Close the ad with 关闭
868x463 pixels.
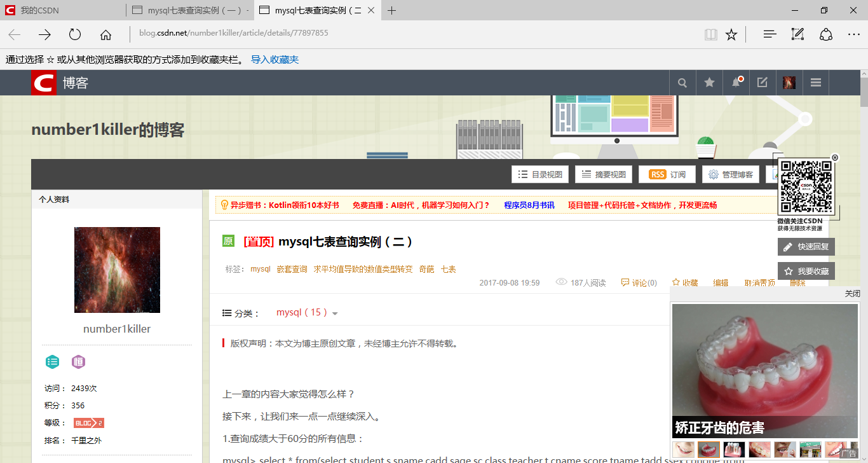pyautogui.click(x=852, y=294)
